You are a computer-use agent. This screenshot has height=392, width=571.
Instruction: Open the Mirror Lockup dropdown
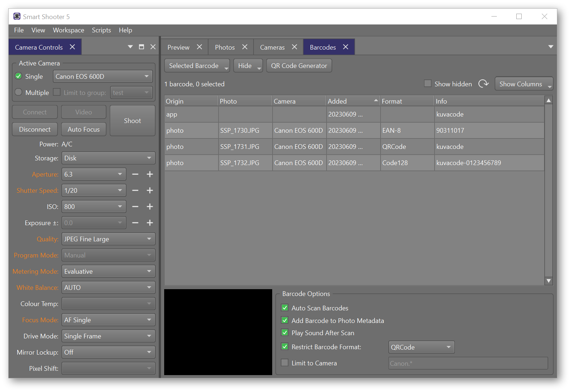click(x=108, y=352)
